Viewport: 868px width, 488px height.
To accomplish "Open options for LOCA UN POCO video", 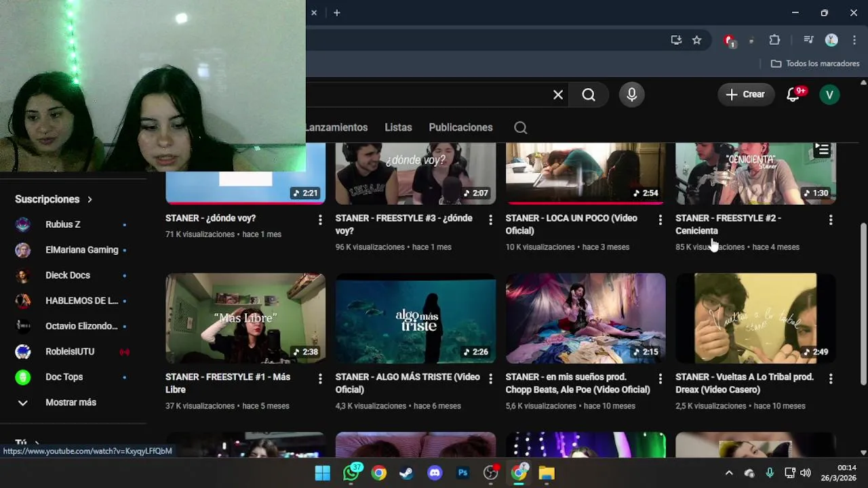I will 660,220.
